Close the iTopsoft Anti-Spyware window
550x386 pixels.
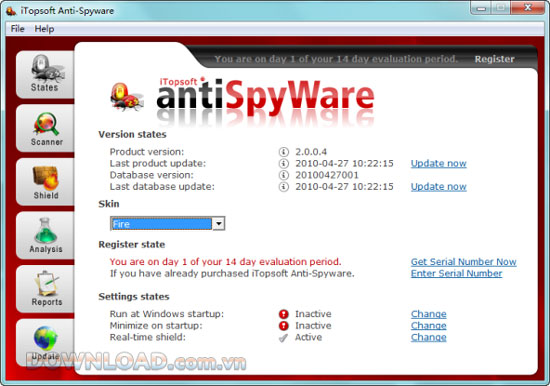[x=528, y=8]
